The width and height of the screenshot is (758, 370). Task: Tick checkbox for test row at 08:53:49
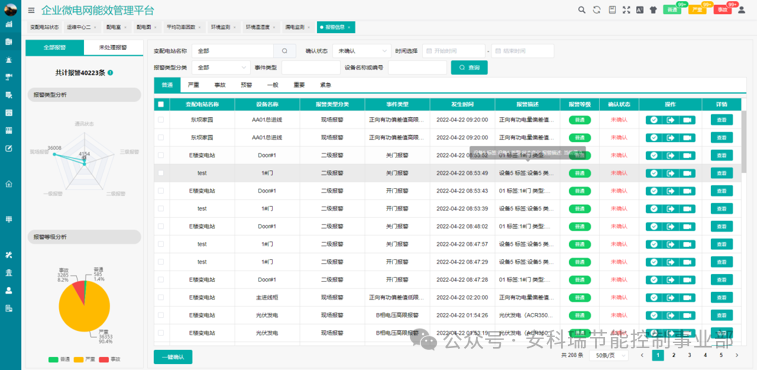[x=161, y=173]
